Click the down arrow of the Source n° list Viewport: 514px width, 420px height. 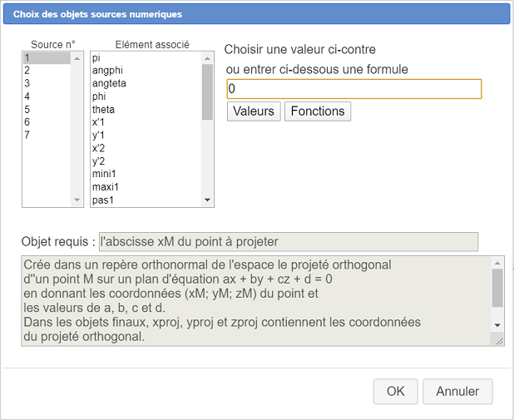(x=77, y=200)
